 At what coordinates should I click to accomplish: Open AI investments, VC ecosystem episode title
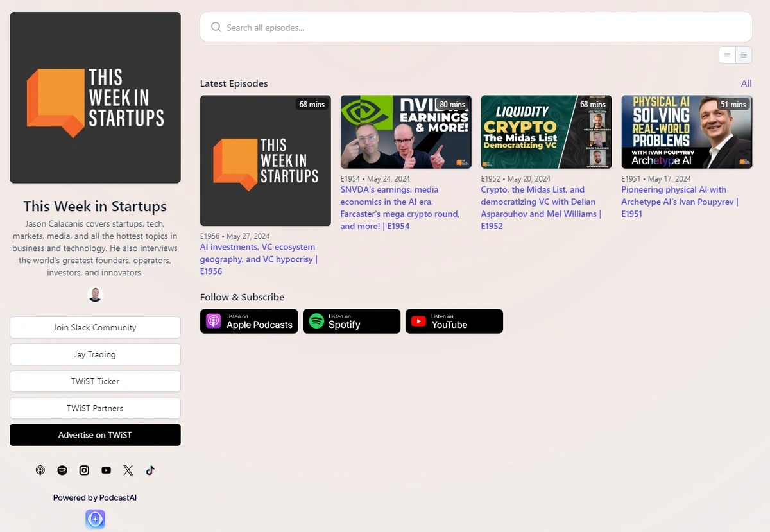259,259
